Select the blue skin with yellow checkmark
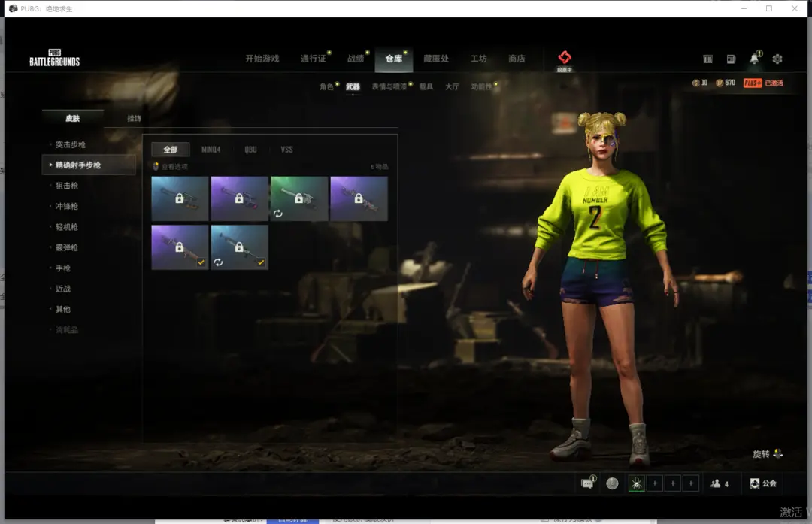Screen dimensions: 812x524 [x=239, y=247]
